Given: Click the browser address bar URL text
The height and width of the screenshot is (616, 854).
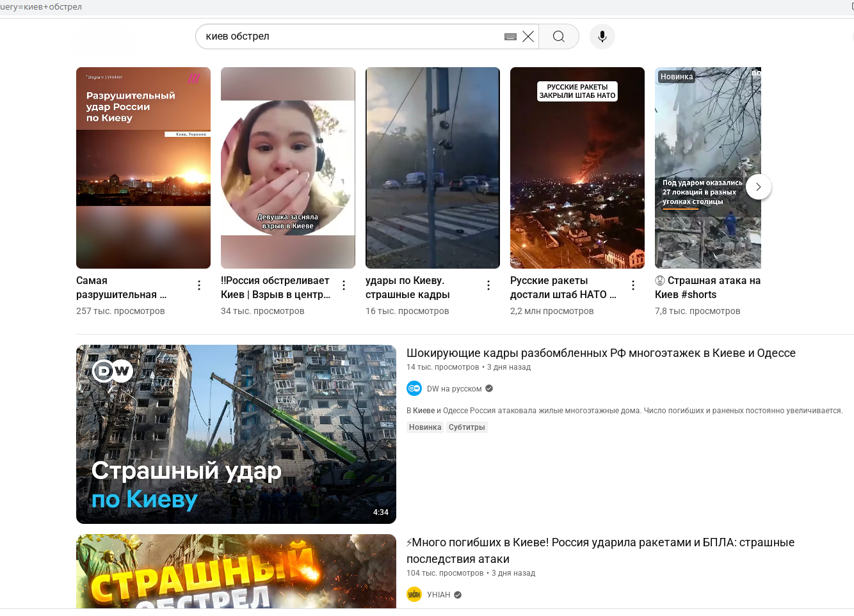Looking at the screenshot, I should pyautogui.click(x=41, y=7).
